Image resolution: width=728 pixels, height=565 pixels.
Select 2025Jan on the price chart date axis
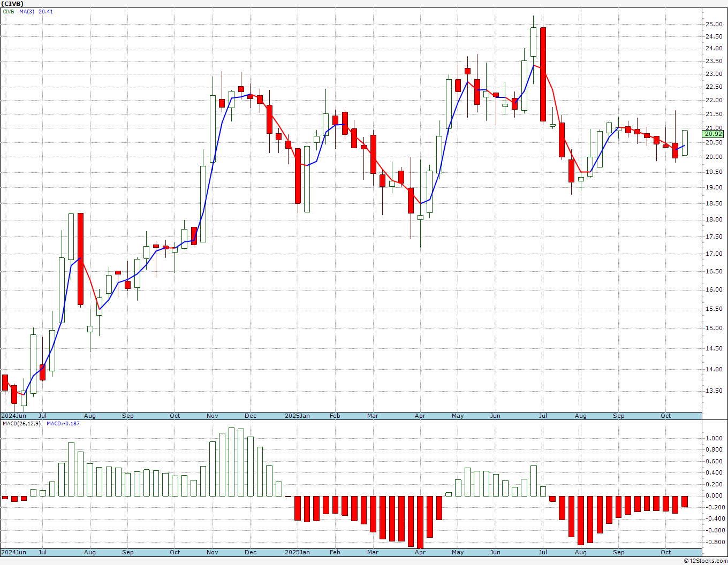pyautogui.click(x=297, y=416)
